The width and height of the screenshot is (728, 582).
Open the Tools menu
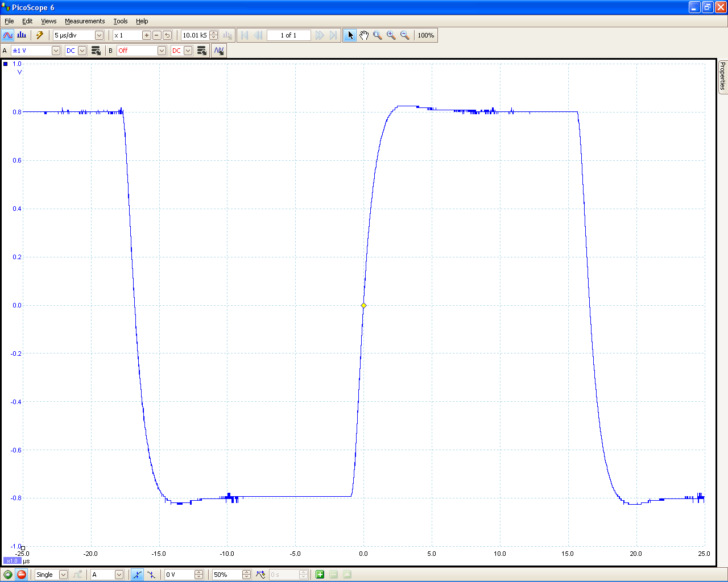coord(121,21)
